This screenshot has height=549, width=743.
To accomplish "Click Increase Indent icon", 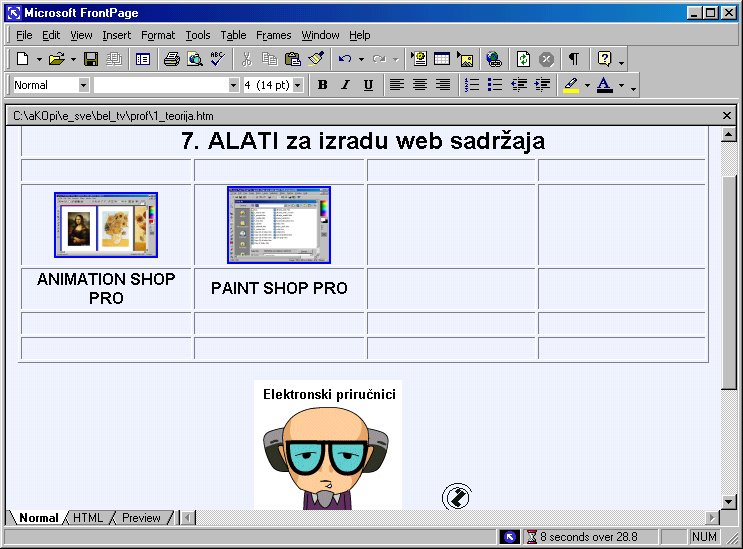I will click(x=542, y=85).
